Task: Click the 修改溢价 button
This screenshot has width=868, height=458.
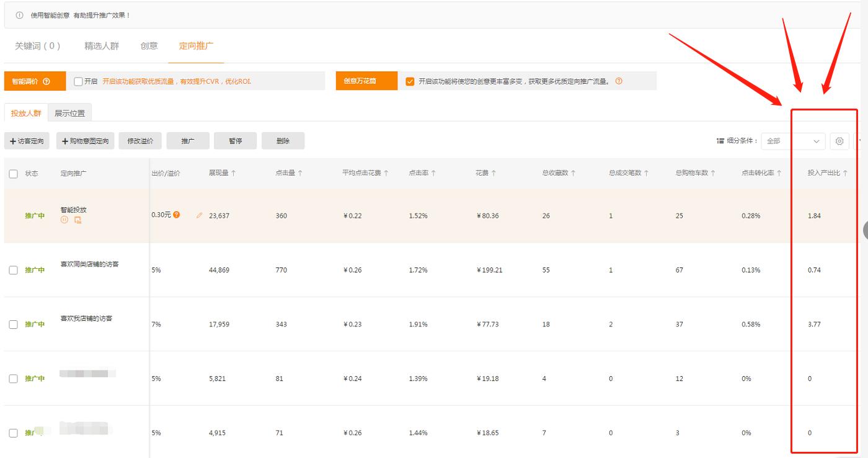Action: 140,141
